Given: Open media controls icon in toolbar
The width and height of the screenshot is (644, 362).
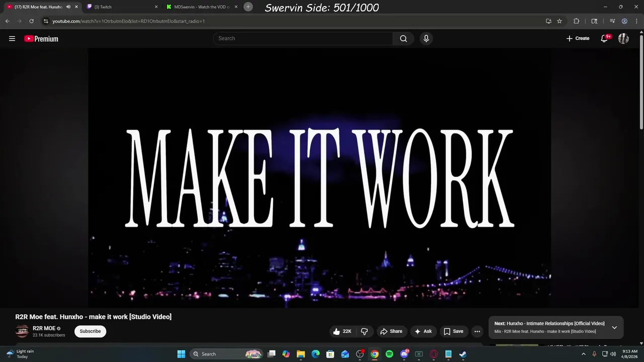Looking at the screenshot, I should pos(612,21).
